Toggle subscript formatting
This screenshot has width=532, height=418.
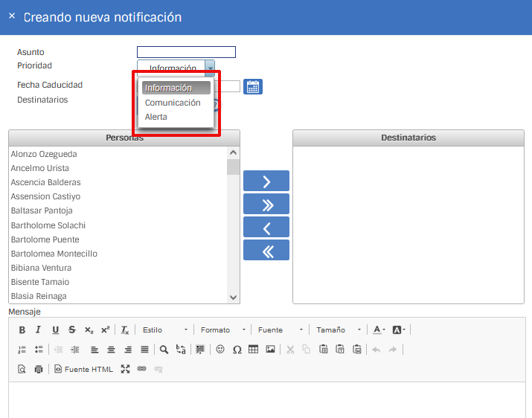tap(89, 329)
